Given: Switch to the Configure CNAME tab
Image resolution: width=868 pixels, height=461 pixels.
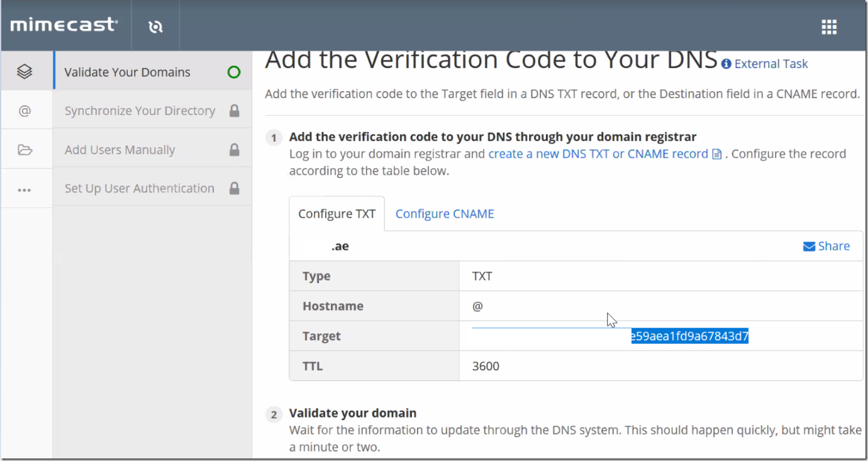Looking at the screenshot, I should point(445,214).
